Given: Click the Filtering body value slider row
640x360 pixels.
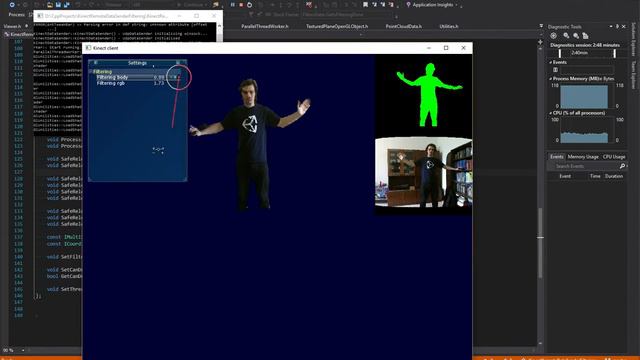Looking at the screenshot, I should tap(138, 77).
